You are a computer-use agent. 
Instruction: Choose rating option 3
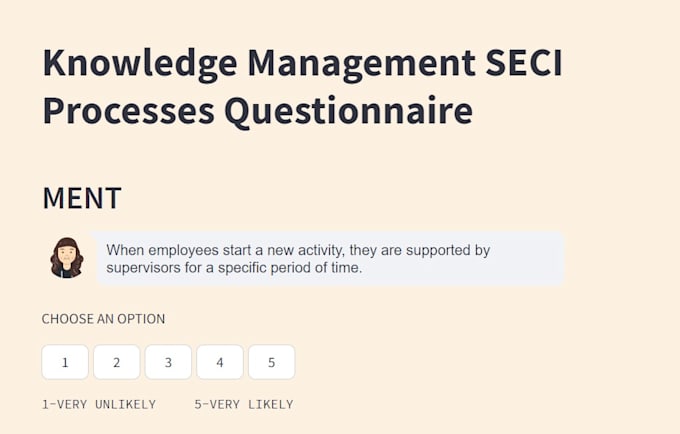click(x=168, y=362)
